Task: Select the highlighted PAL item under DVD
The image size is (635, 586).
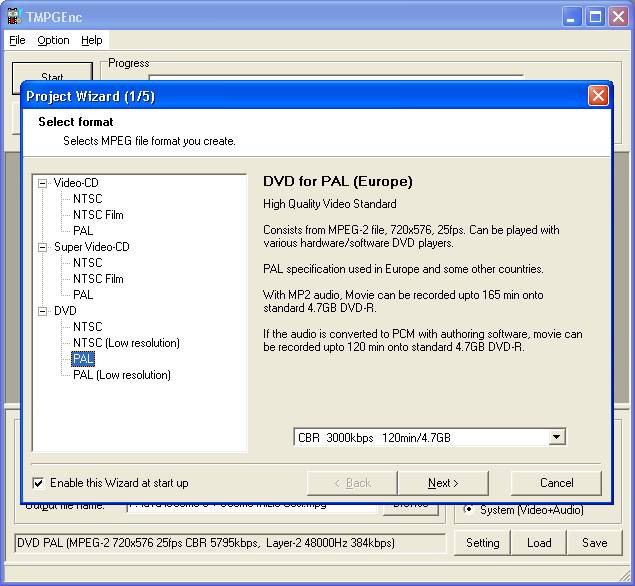Action: click(83, 359)
